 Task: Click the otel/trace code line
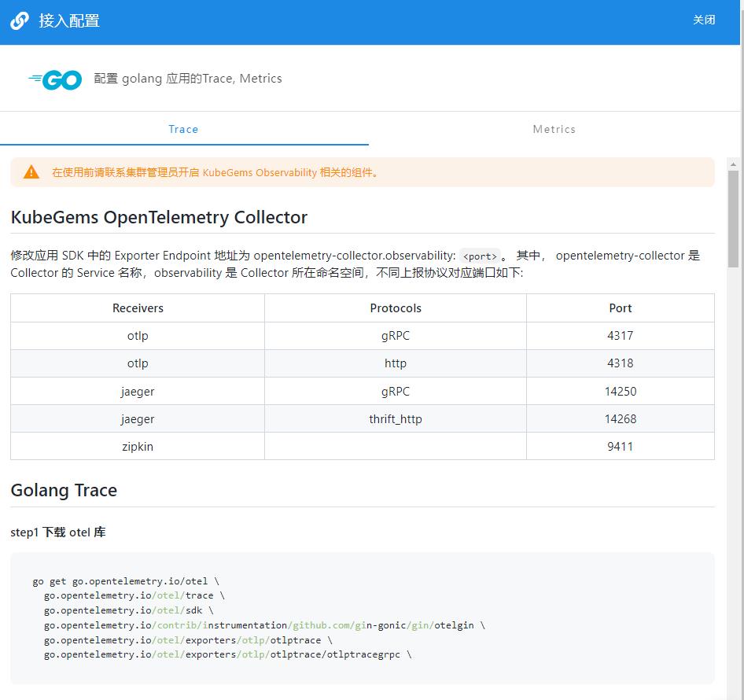[134, 595]
